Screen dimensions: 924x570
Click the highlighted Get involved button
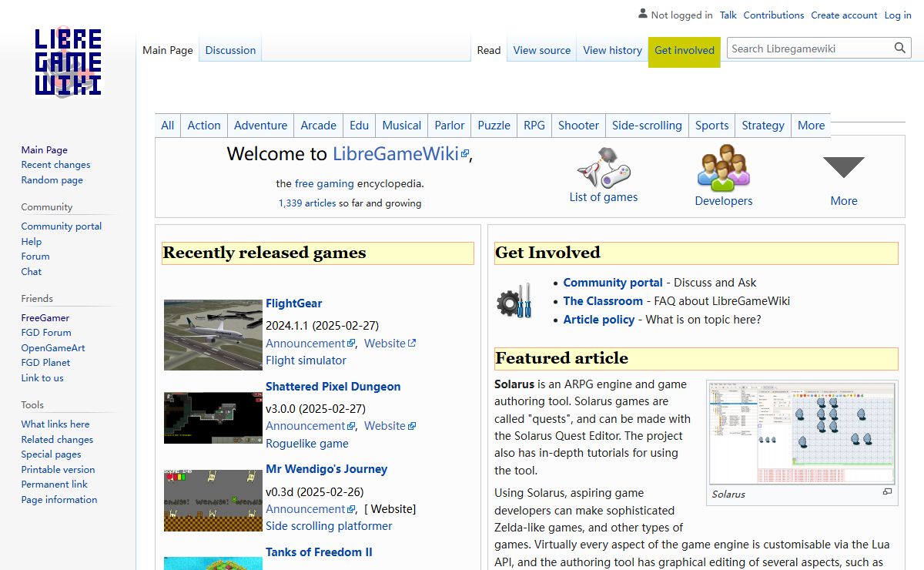[x=684, y=50]
